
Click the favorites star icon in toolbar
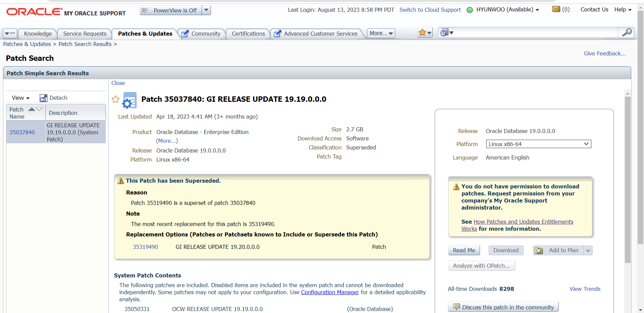pyautogui.click(x=422, y=33)
